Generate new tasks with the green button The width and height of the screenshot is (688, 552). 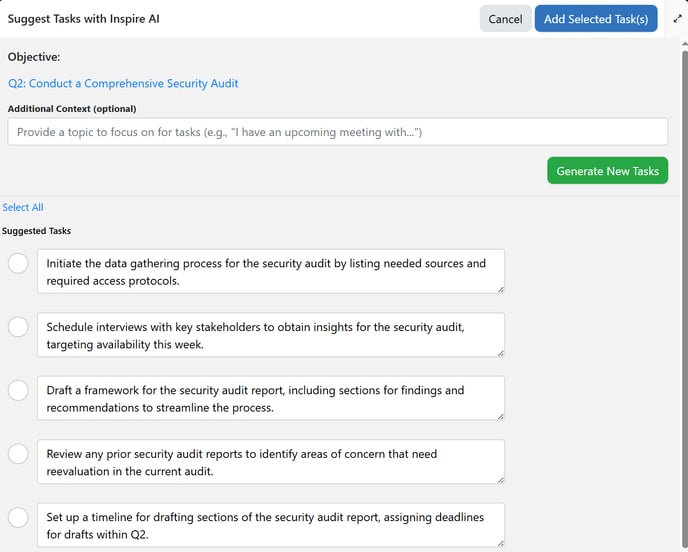tap(607, 171)
